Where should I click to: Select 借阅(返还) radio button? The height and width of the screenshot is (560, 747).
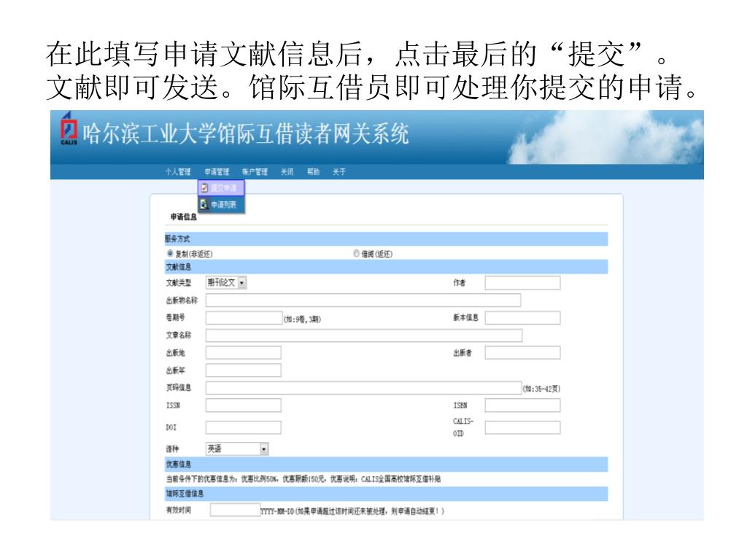(356, 253)
